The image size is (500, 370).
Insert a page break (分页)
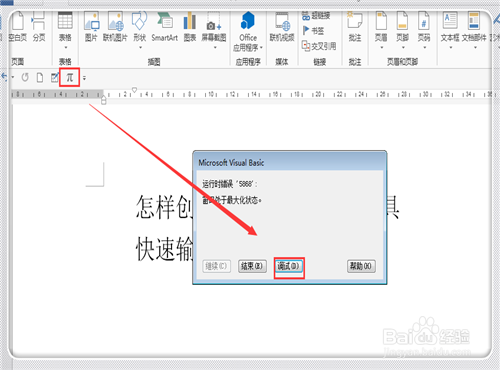[39, 27]
